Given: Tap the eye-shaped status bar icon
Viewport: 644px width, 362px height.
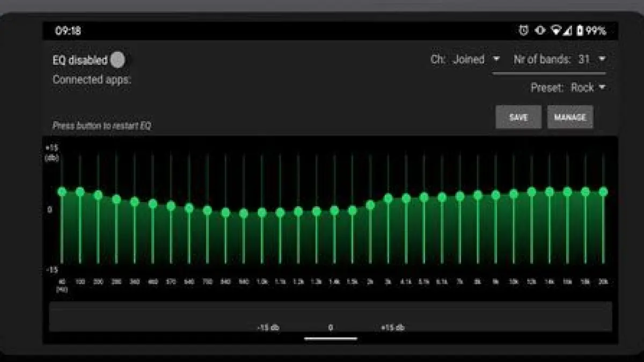Looking at the screenshot, I should pos(540,31).
